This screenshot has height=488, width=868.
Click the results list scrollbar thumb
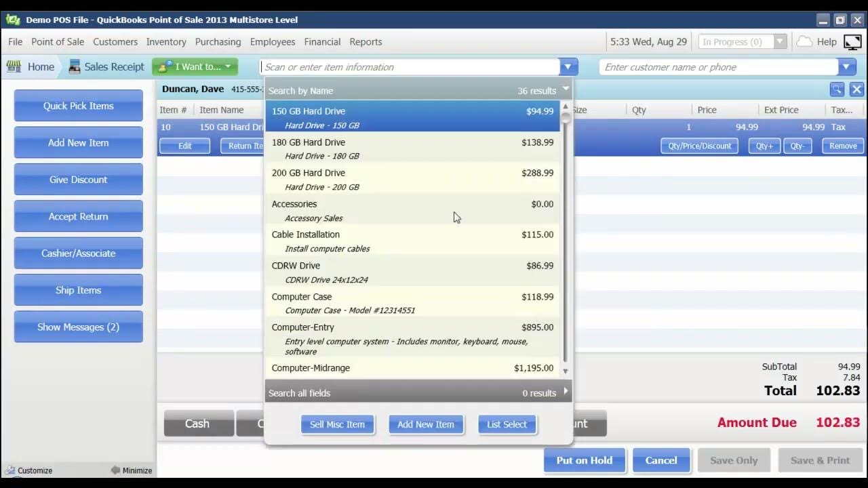click(566, 118)
